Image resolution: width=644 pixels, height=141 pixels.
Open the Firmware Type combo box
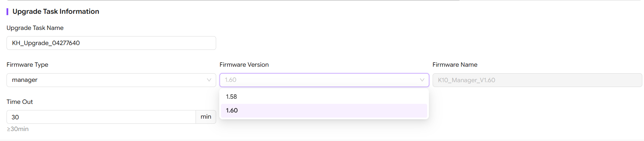point(111,80)
